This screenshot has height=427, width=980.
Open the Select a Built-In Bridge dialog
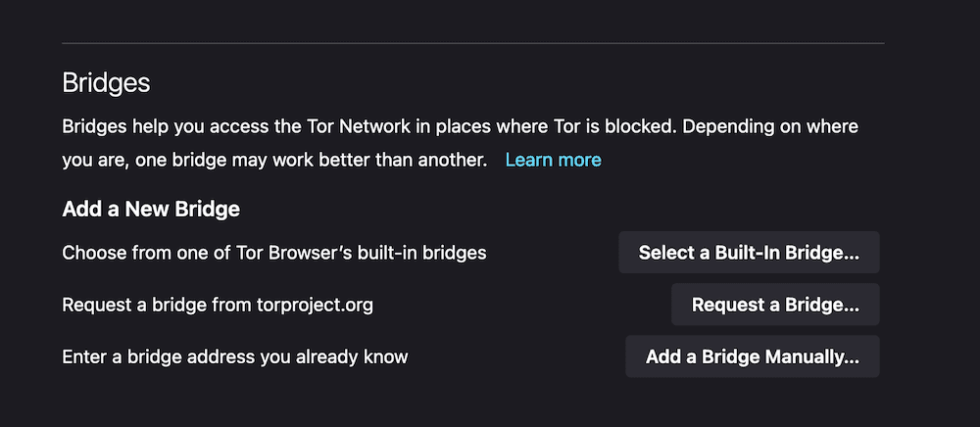749,253
